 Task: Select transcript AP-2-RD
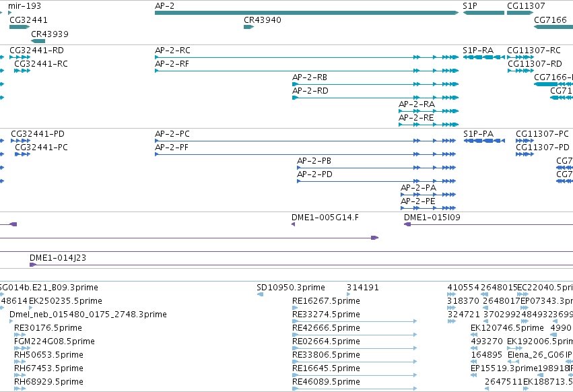pyautogui.click(x=375, y=98)
